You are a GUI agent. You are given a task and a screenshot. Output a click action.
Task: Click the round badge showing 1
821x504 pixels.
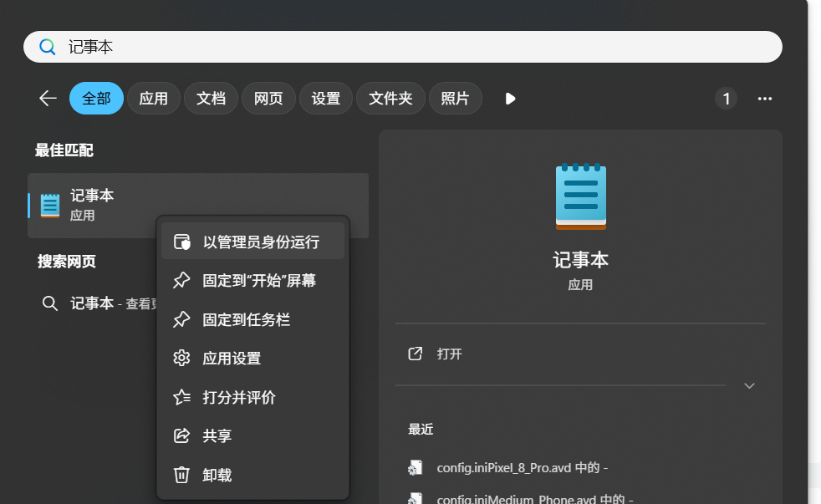click(x=727, y=99)
